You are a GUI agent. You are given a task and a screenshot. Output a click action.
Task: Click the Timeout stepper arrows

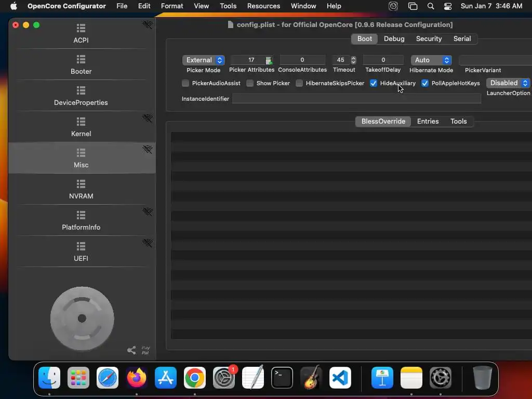click(353, 60)
